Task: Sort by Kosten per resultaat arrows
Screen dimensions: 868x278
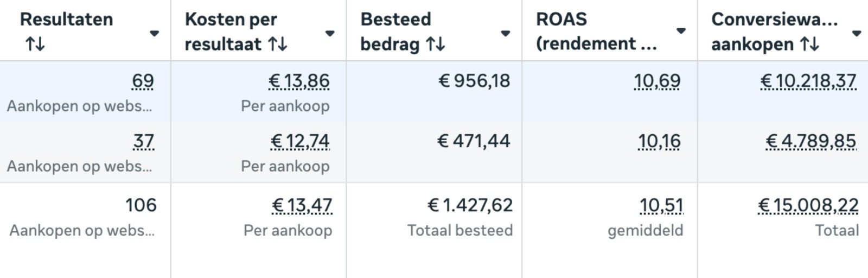Action: (x=278, y=44)
